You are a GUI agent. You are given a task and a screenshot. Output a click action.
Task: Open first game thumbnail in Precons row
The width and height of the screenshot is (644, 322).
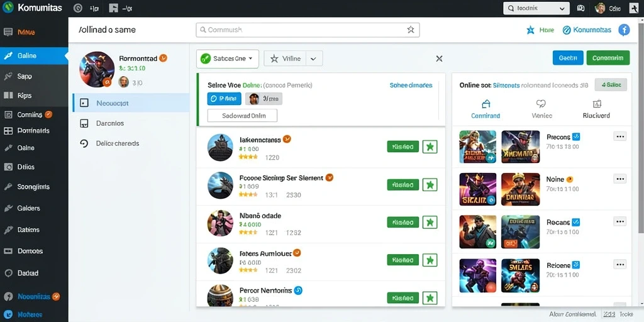pyautogui.click(x=478, y=147)
